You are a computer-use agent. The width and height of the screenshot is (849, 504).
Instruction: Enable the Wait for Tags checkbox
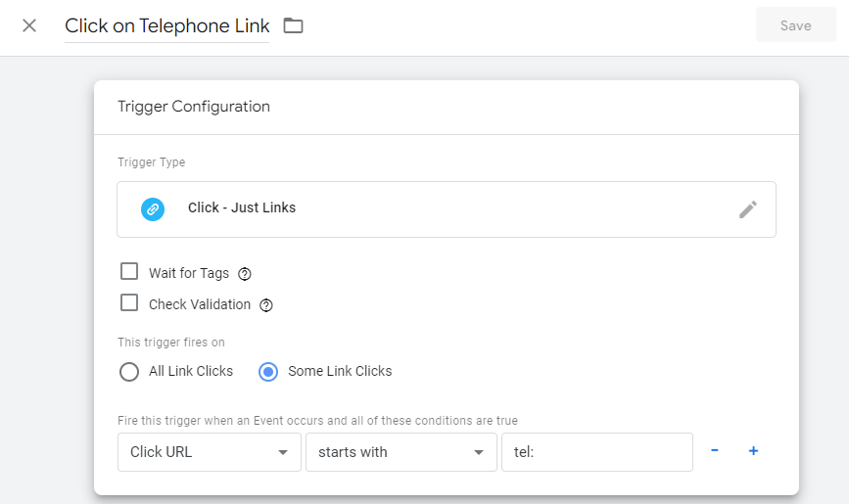pyautogui.click(x=129, y=271)
